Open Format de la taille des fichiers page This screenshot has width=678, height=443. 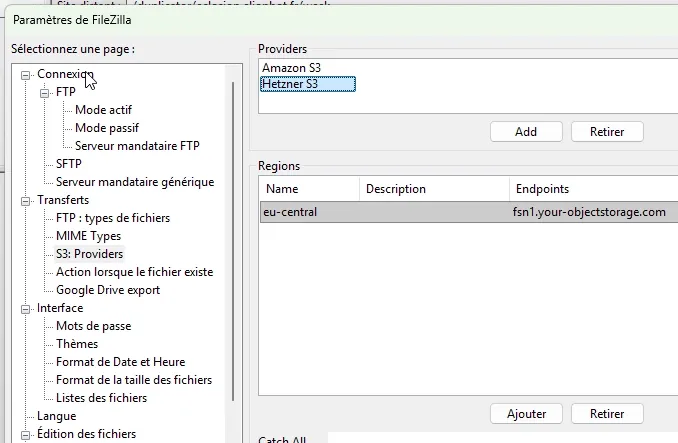pos(134,380)
